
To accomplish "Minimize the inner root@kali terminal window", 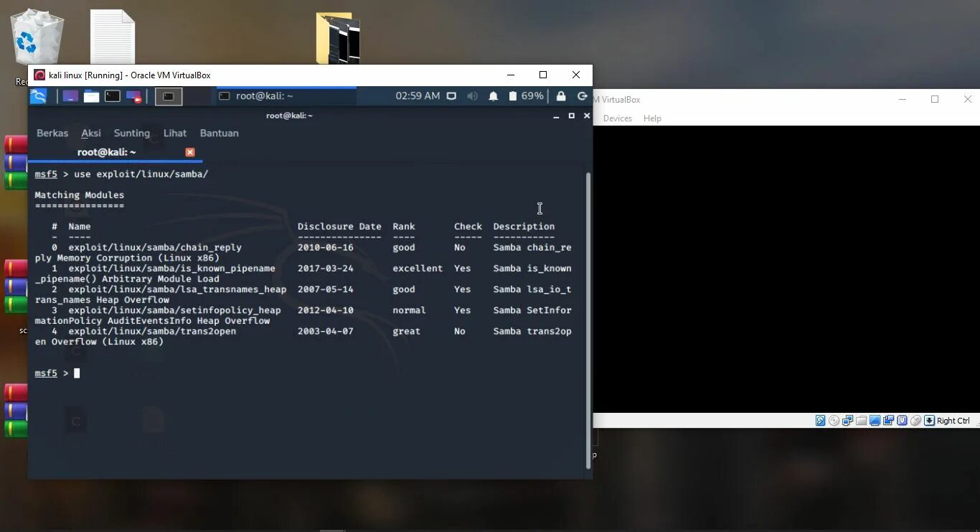I will coord(556,116).
